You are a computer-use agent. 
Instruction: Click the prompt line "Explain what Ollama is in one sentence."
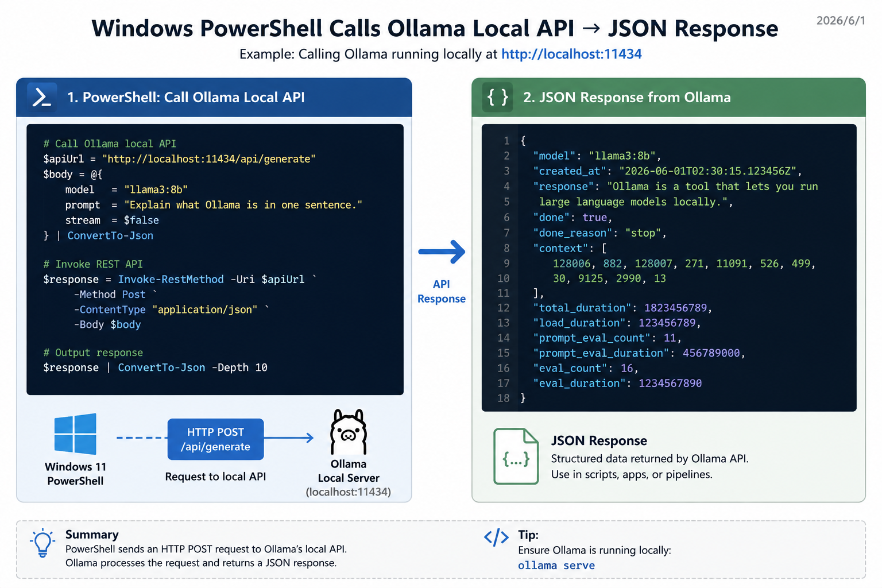(x=214, y=205)
